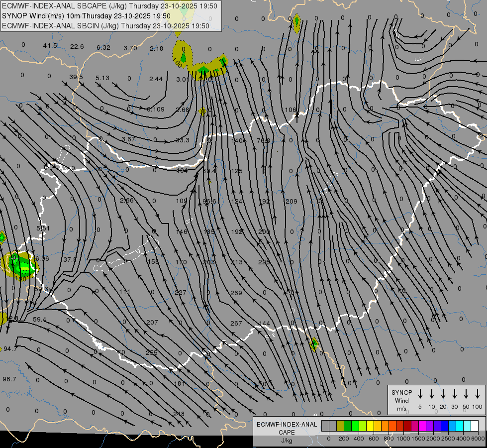Viewport: 487px width, 448px height.
Task: Pick the 100 m/s wind legend arrow
Action: pyautogui.click(x=478, y=394)
